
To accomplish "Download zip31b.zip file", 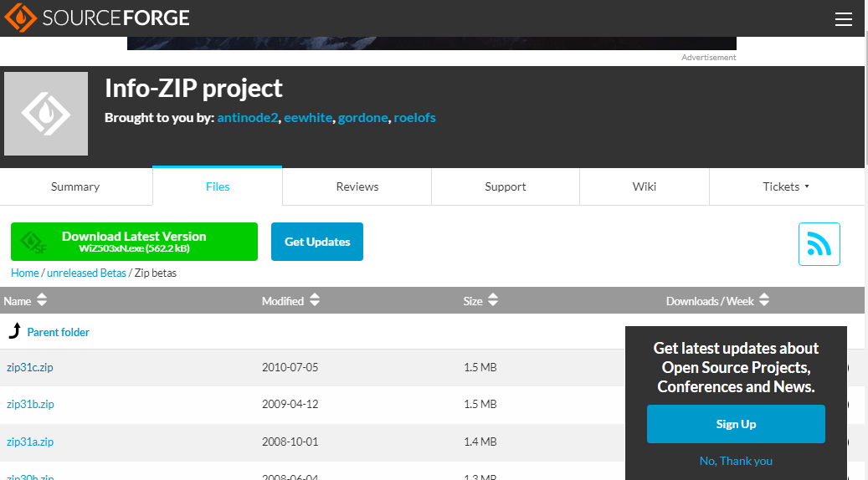I will pyautogui.click(x=30, y=404).
